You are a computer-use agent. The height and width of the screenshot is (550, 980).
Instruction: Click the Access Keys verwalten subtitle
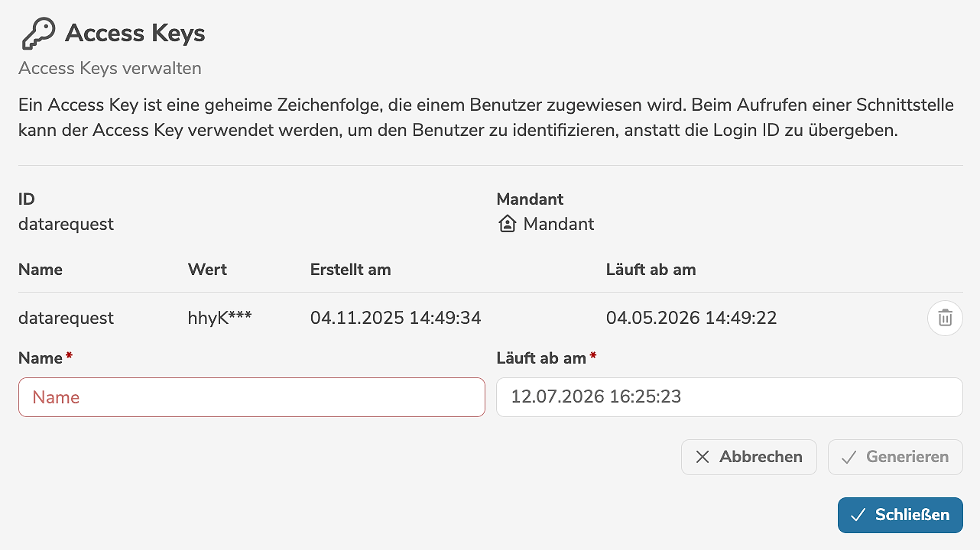click(x=109, y=68)
